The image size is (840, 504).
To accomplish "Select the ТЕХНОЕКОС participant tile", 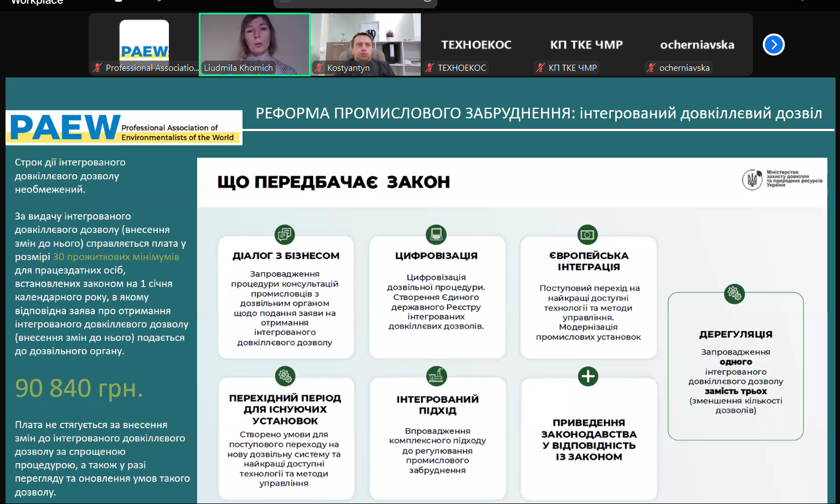I will (x=476, y=45).
